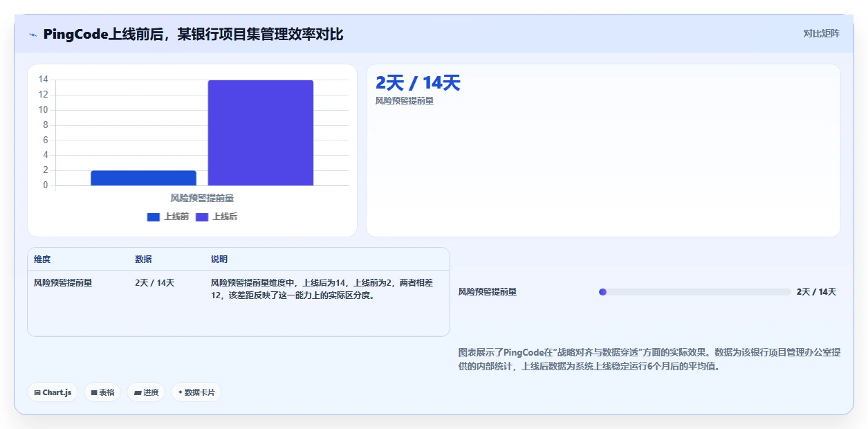868x429 pixels.
Task: Click the 数据卡片 tag chip
Action: (x=196, y=392)
